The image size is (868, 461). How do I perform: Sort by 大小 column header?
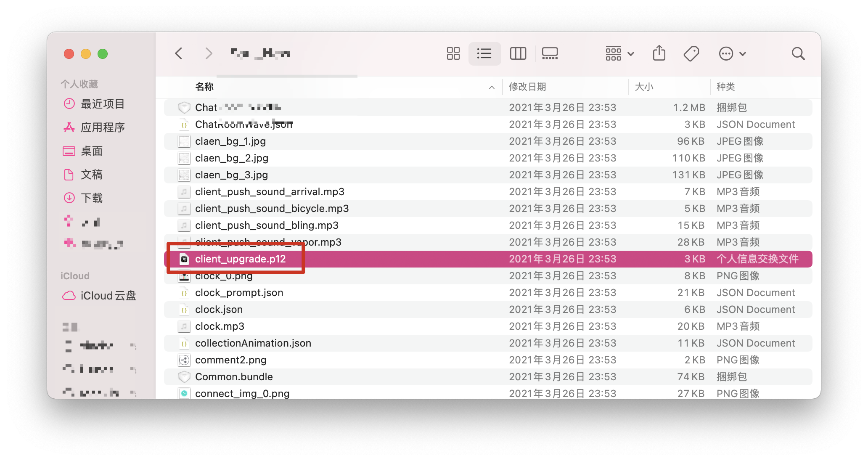644,87
